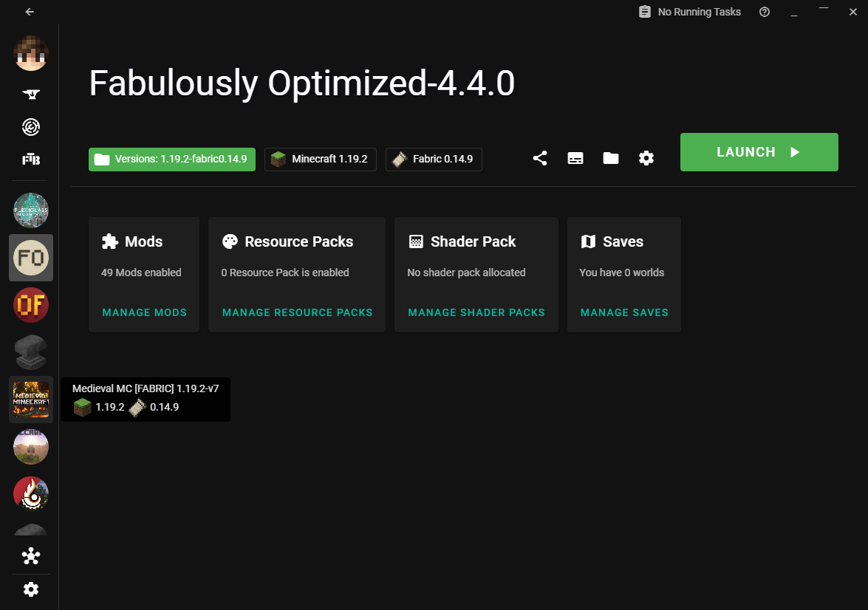868x610 pixels.
Task: Click the partially visible dark anvil instance
Action: click(31, 530)
